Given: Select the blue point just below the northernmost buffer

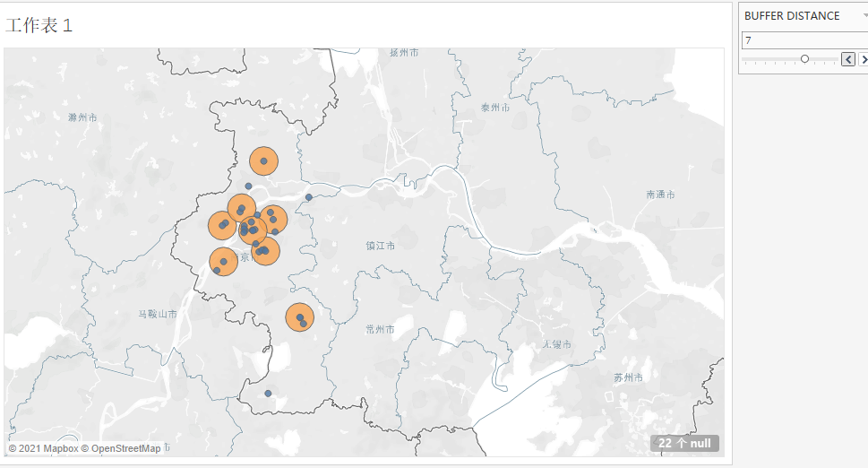Looking at the screenshot, I should (248, 186).
